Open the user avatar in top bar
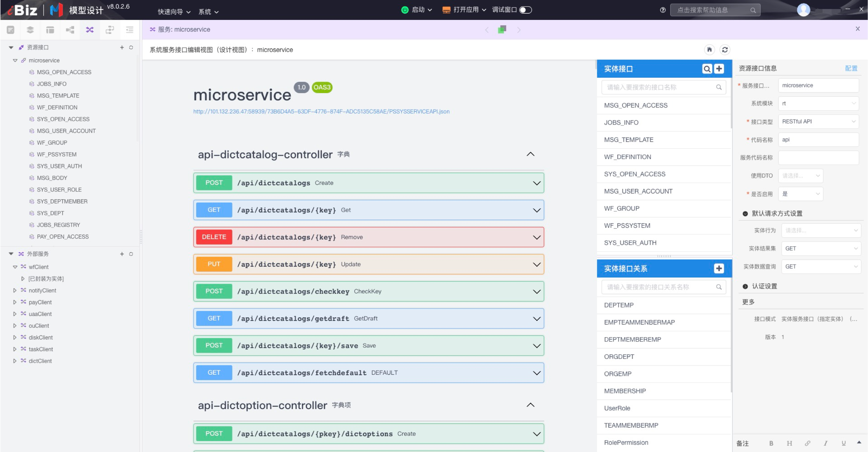This screenshot has height=452, width=868. click(803, 10)
